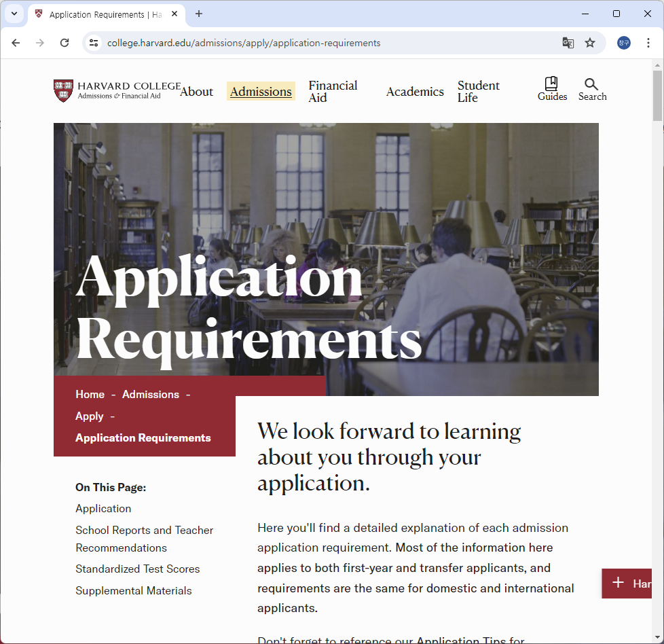Open the Admissions menu
664x644 pixels.
tap(261, 92)
